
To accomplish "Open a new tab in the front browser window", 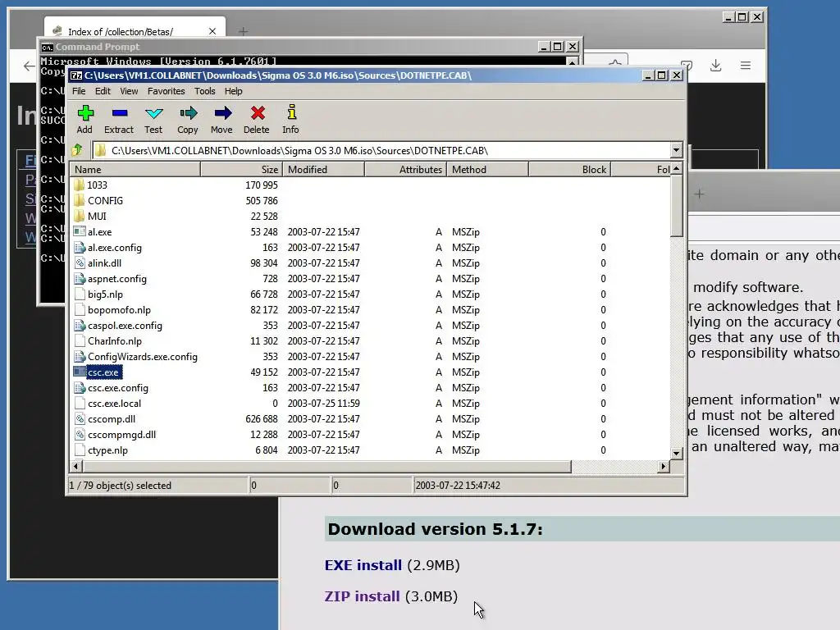I will tap(700, 194).
